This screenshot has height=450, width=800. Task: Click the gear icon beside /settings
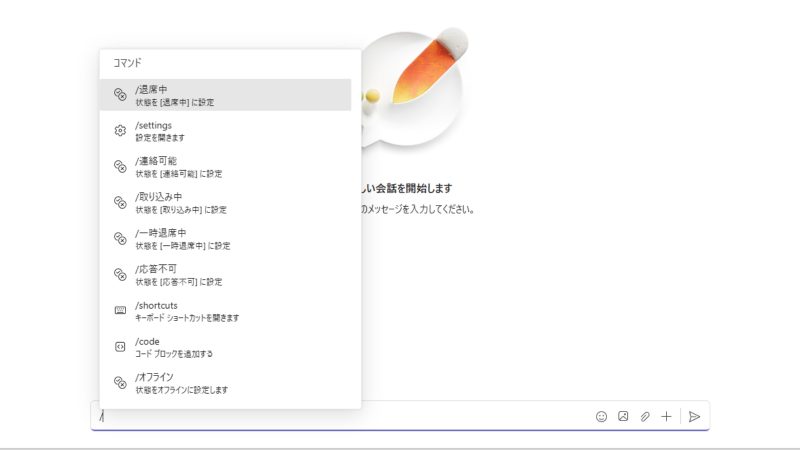tap(120, 131)
